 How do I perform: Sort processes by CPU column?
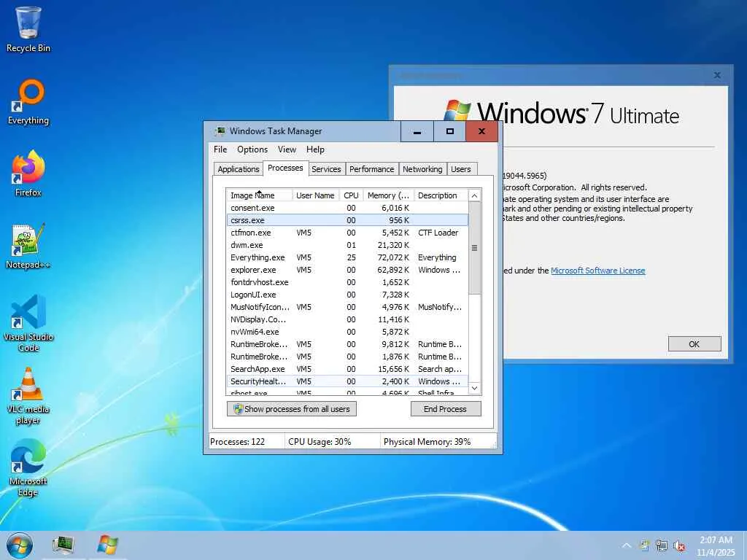tap(351, 195)
